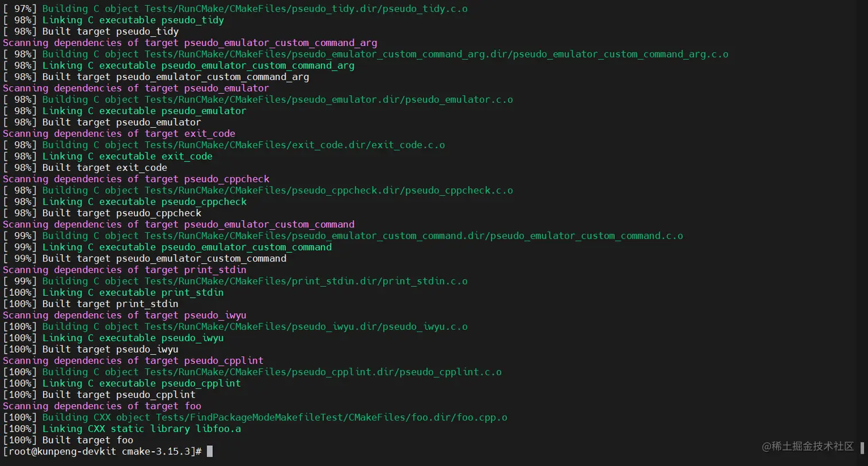
Task: Select the 'Built target foo' line
Action: 68,440
